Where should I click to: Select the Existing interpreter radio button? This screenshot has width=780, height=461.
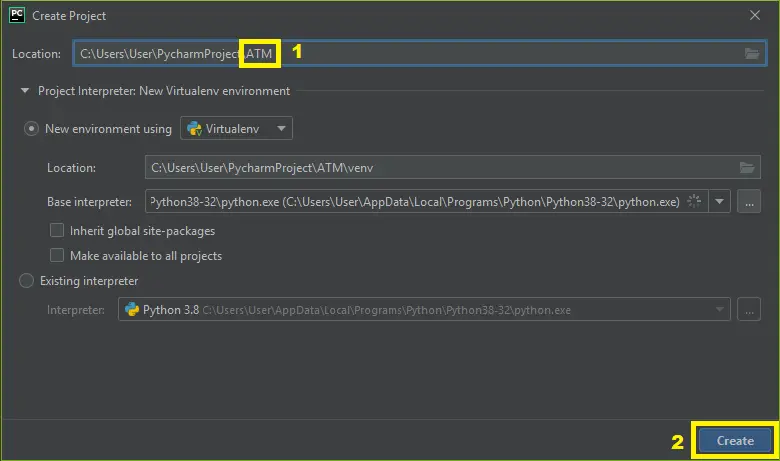tap(26, 280)
